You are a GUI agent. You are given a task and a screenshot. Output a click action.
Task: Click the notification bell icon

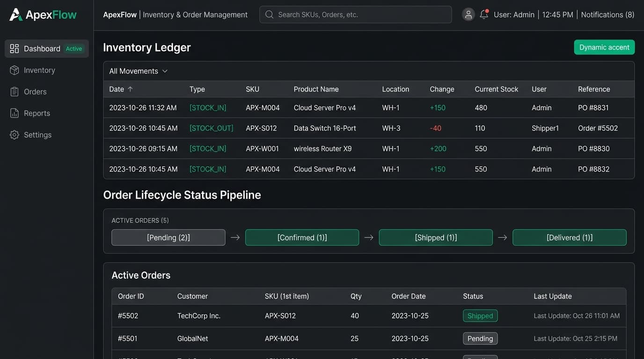tap(484, 14)
